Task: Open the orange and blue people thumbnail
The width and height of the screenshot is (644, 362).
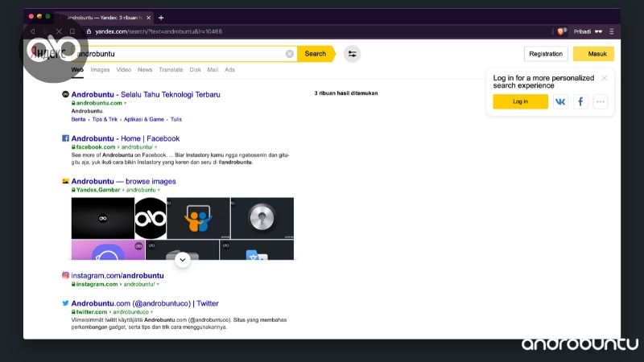Action: pyautogui.click(x=198, y=218)
